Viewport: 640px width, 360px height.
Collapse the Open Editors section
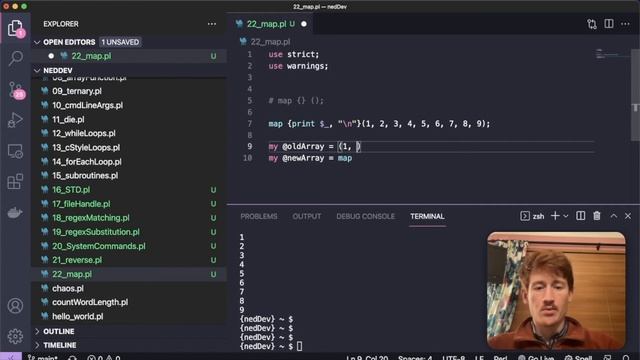coord(37,42)
